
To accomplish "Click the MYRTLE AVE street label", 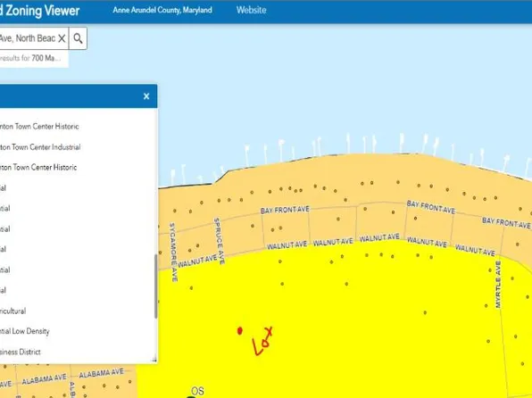I will [x=498, y=285].
